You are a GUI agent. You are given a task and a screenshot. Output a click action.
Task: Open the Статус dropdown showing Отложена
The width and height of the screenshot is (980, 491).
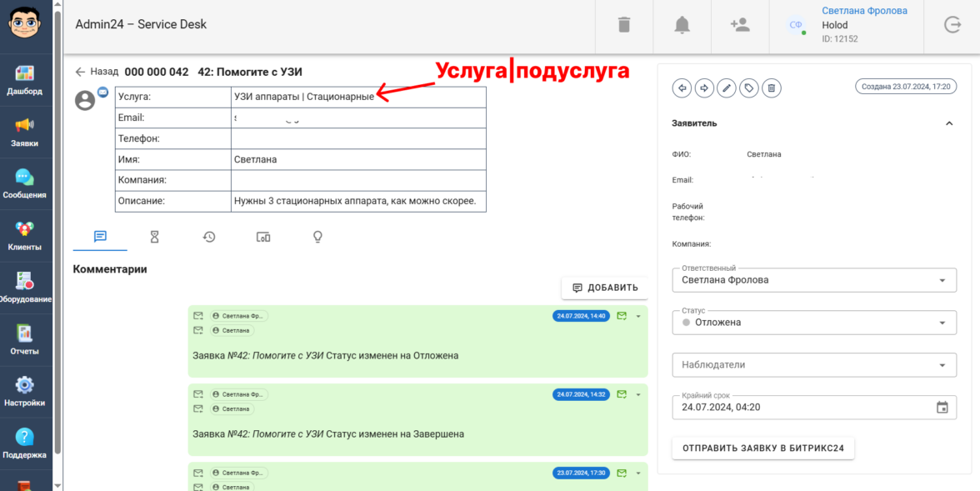point(814,323)
